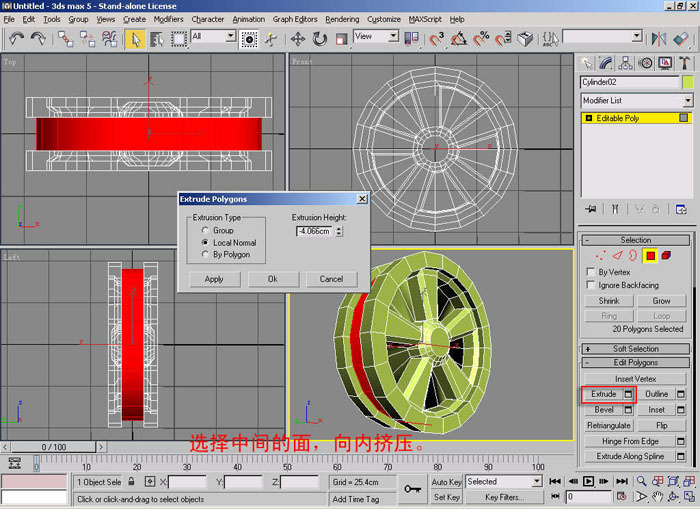Viewport: 700px width, 509px height.
Task: Pick the Rectangular Selection Region tool
Action: tap(179, 39)
